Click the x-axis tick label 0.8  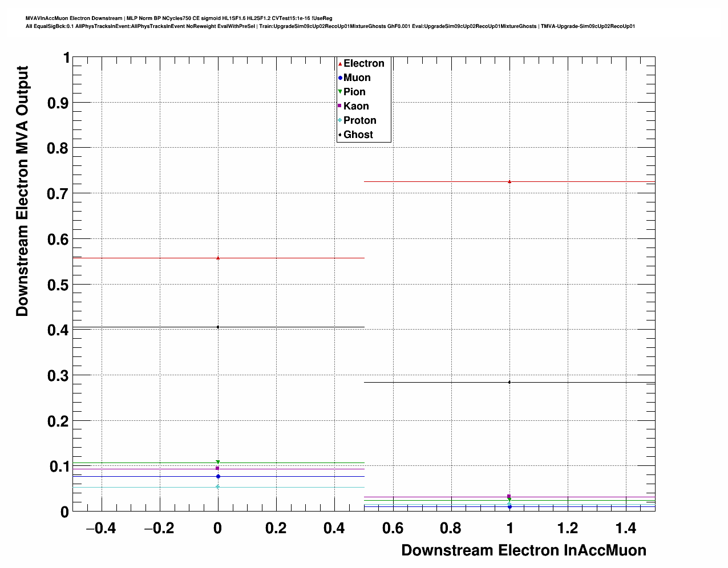click(451, 529)
